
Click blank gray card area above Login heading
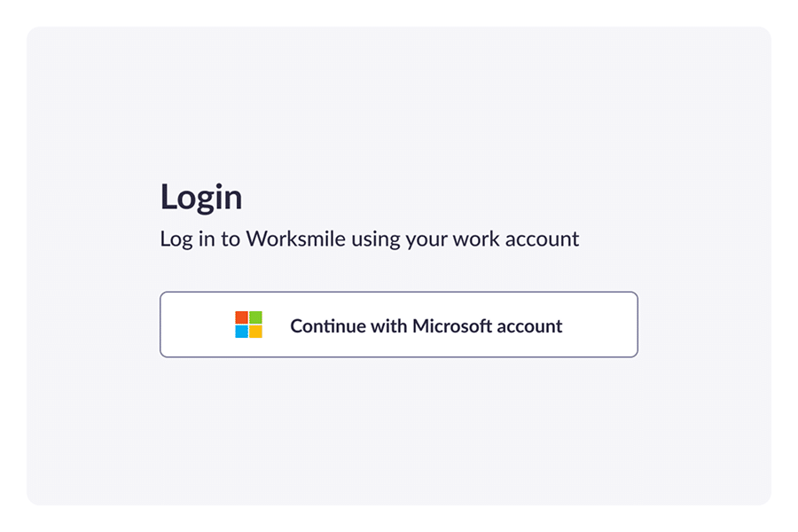(398, 102)
